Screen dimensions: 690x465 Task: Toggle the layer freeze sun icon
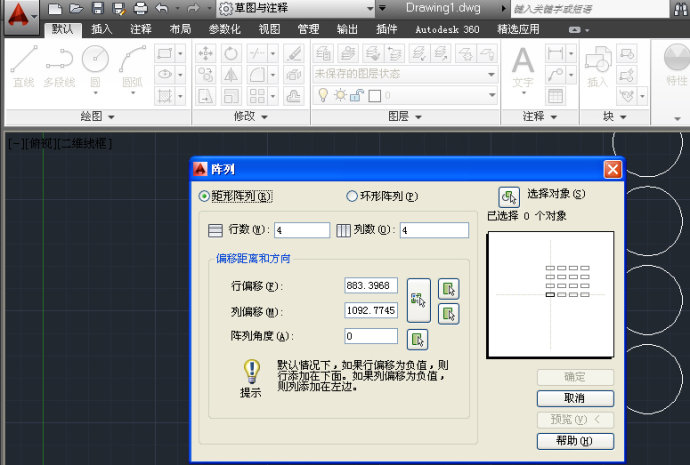point(340,95)
